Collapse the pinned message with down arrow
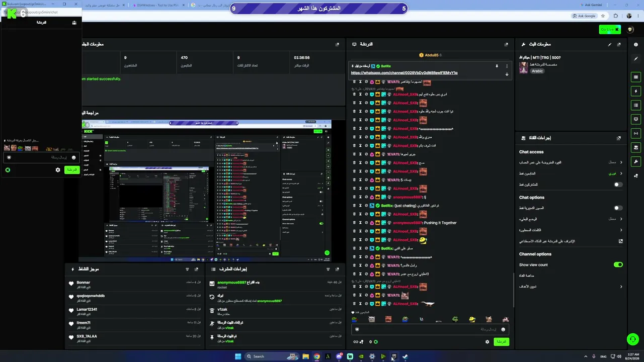The image size is (644, 362). coord(507,74)
